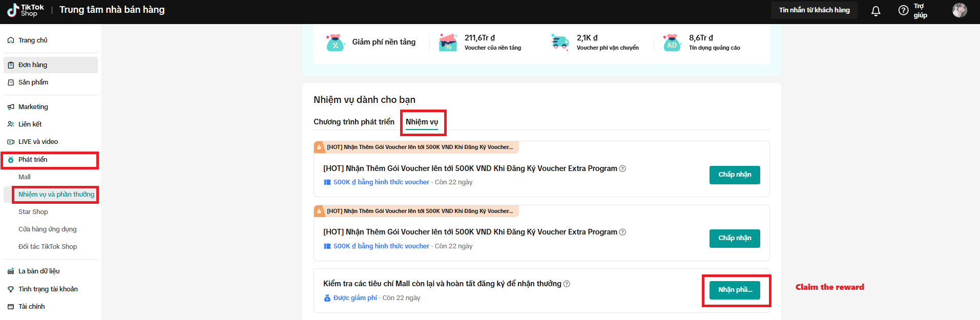This screenshot has width=980, height=320.
Task: Open Đơn hàng in the sidebar
Action: pyautogui.click(x=33, y=65)
